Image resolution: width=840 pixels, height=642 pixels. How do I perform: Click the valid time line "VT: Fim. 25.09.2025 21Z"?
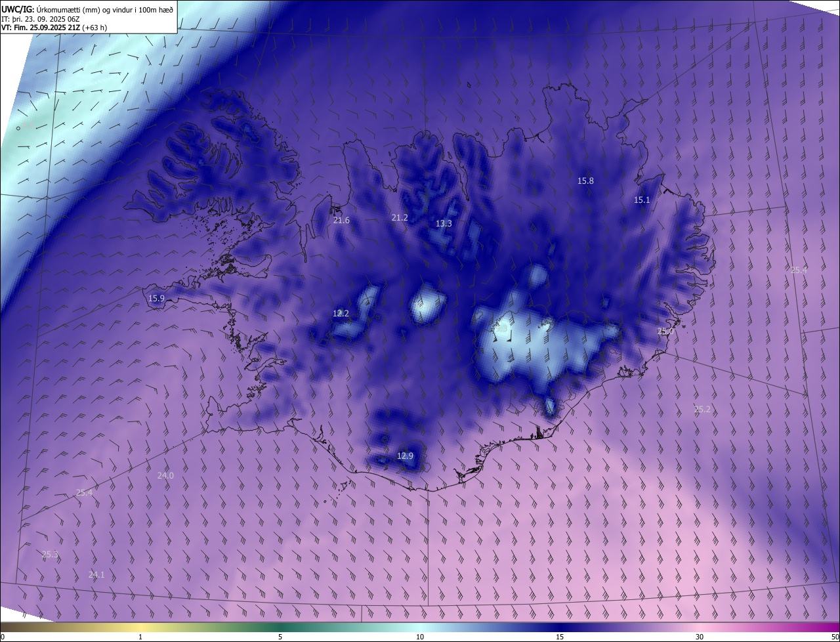point(41,28)
